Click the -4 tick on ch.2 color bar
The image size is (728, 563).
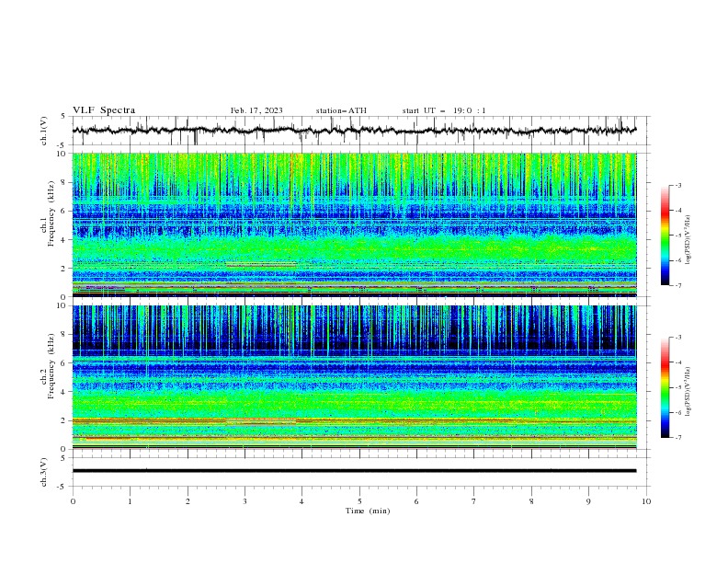(x=678, y=362)
